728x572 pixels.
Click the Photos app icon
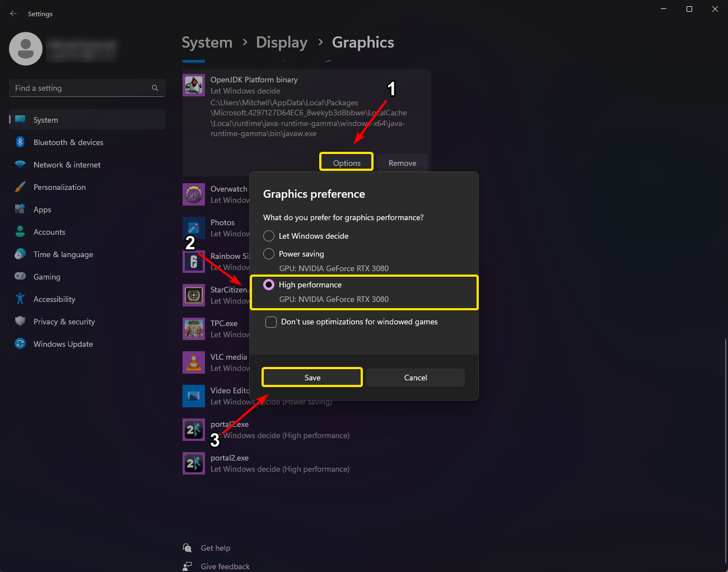click(x=194, y=228)
